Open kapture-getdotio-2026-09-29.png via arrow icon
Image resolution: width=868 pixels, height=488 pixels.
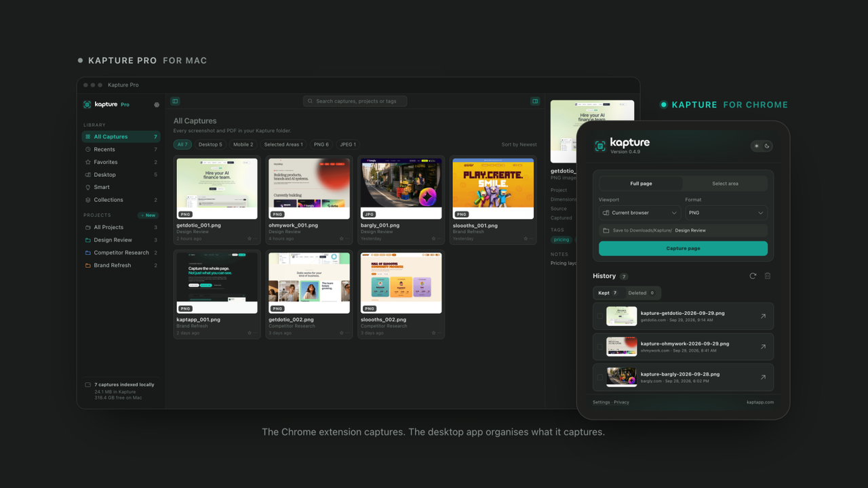coord(763,317)
